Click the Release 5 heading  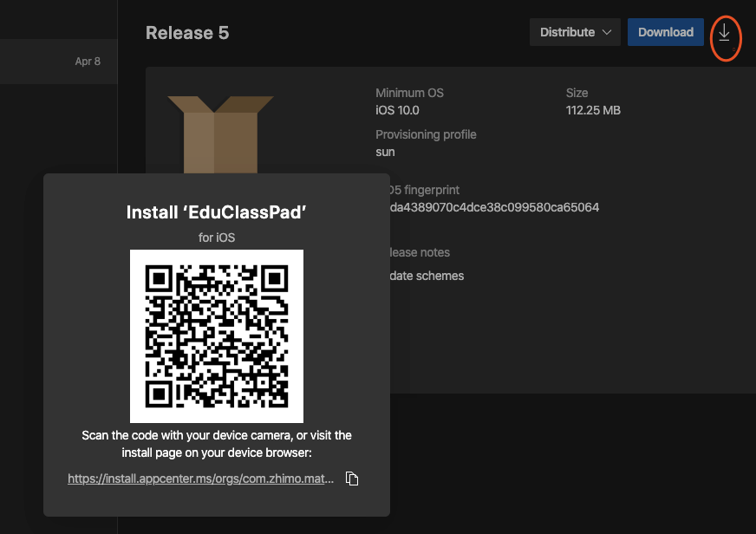point(187,33)
